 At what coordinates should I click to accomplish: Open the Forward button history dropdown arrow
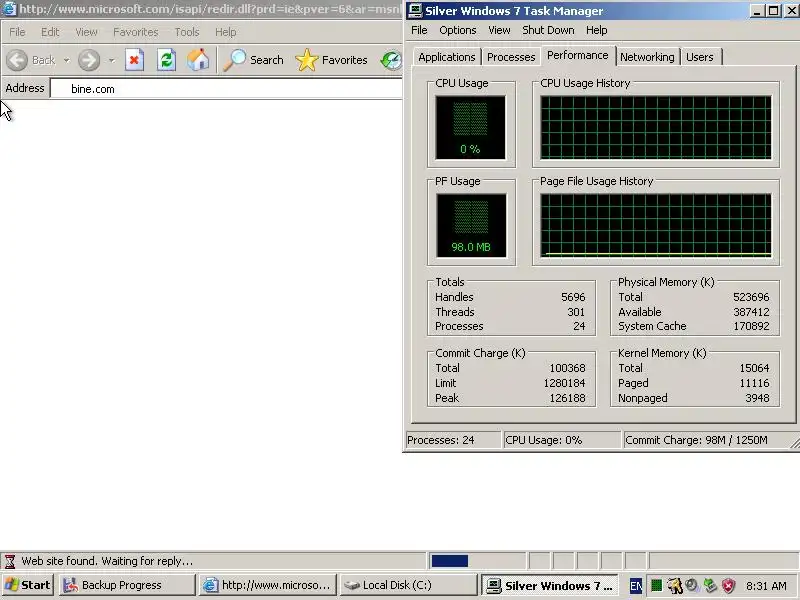coord(111,60)
